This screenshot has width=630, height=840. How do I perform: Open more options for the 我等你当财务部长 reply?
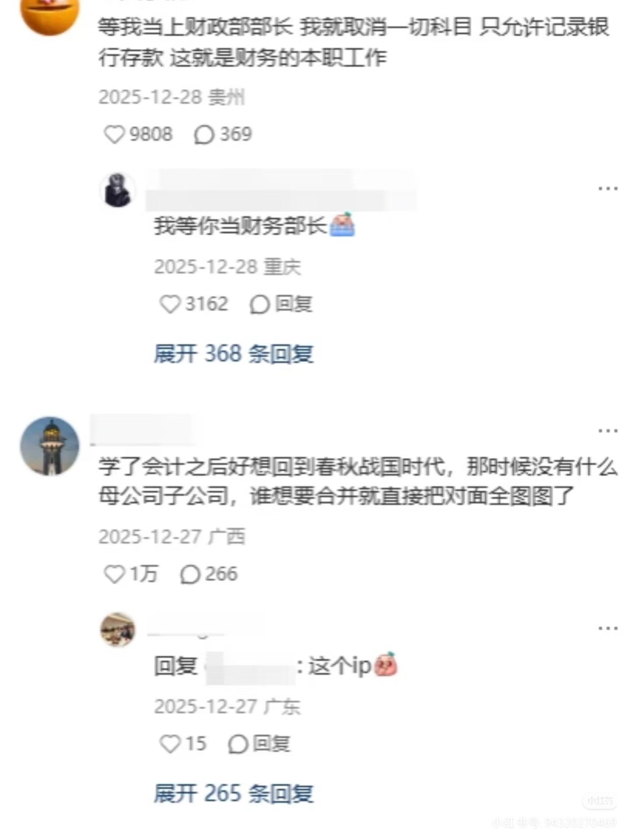(x=608, y=189)
